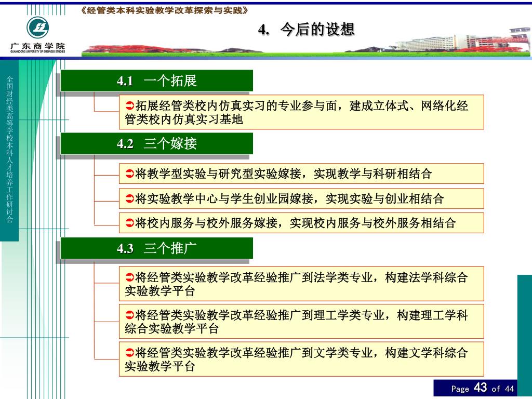Select the green heading 4.2 三个嫁接
Image resolution: width=532 pixels, height=399 pixels.
coord(156,143)
